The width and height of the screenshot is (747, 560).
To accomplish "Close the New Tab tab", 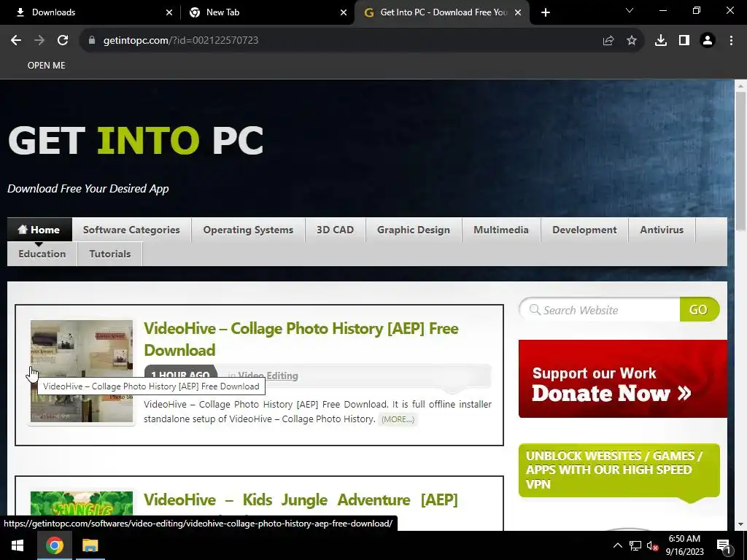I will click(344, 12).
